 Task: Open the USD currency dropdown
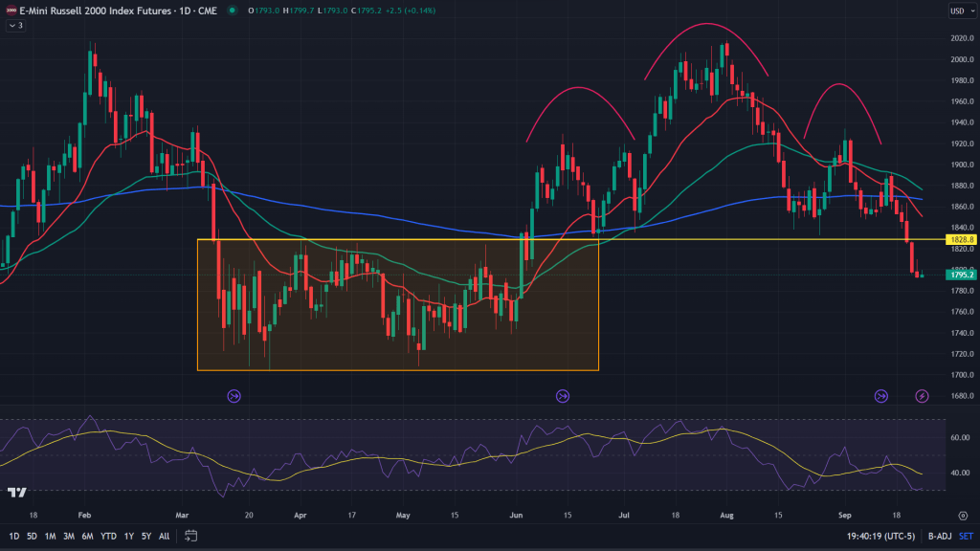point(957,11)
